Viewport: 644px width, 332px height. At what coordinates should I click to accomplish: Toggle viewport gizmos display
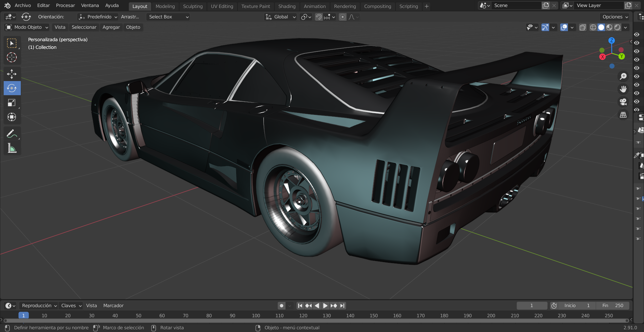pyautogui.click(x=545, y=27)
